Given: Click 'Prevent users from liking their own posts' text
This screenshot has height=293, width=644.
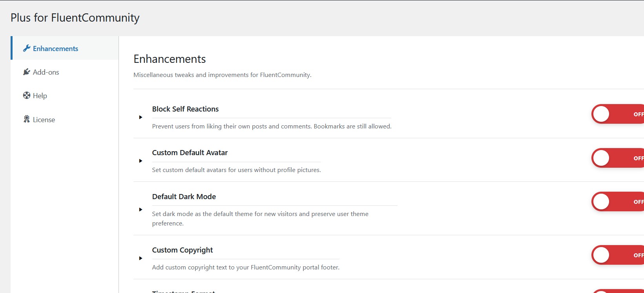Looking at the screenshot, I should click(x=272, y=126).
